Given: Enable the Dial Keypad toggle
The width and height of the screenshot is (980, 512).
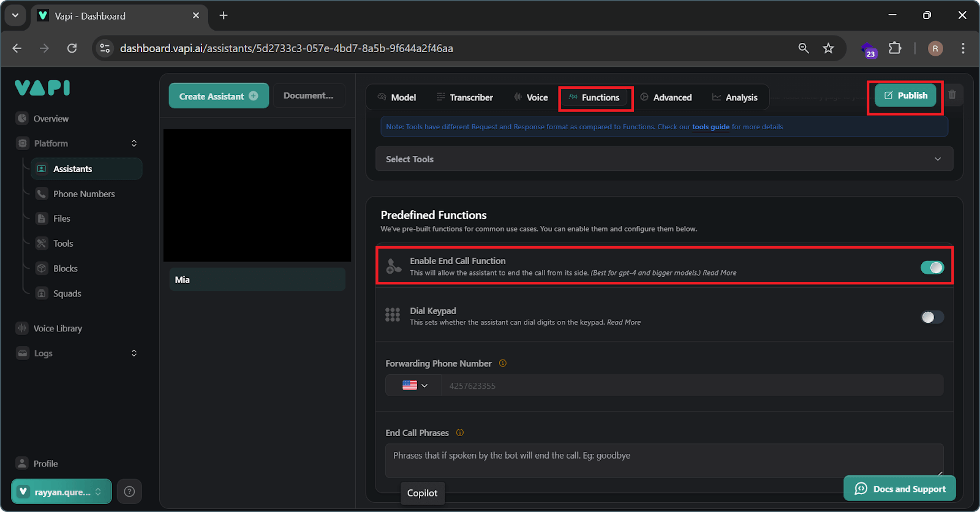Looking at the screenshot, I should point(932,317).
